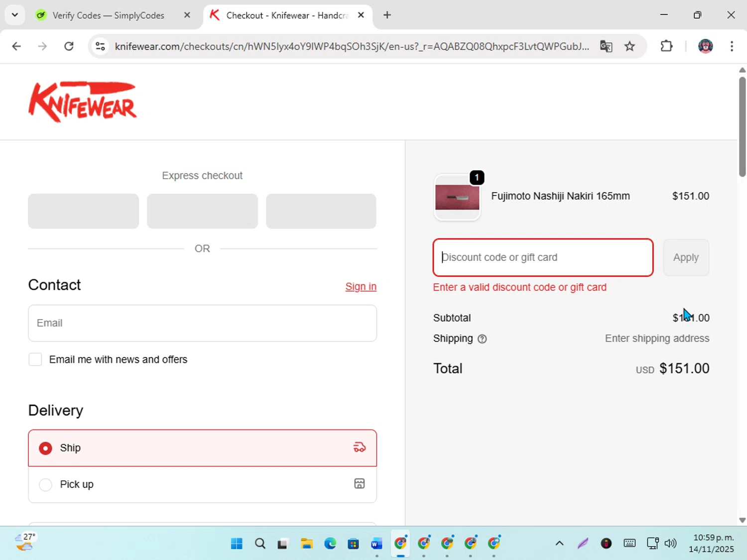Close the Verify Codes tab

point(187,15)
